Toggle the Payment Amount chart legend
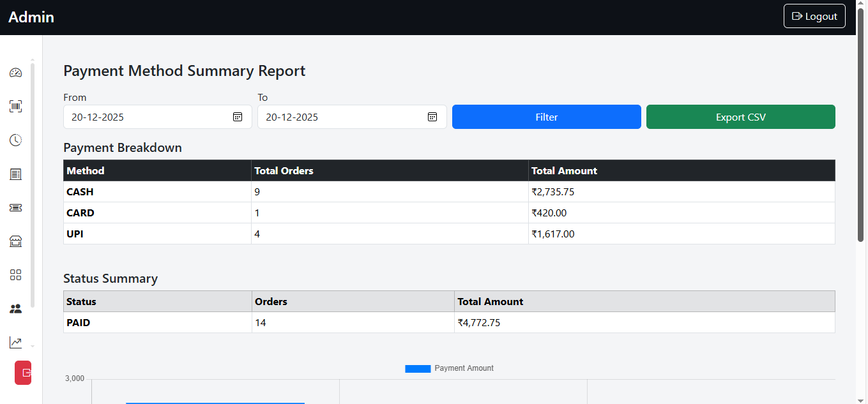Screen dimensions: 868x404 coord(448,368)
